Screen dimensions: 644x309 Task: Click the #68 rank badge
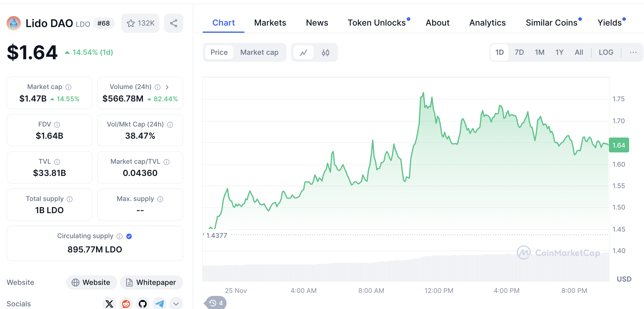103,23
